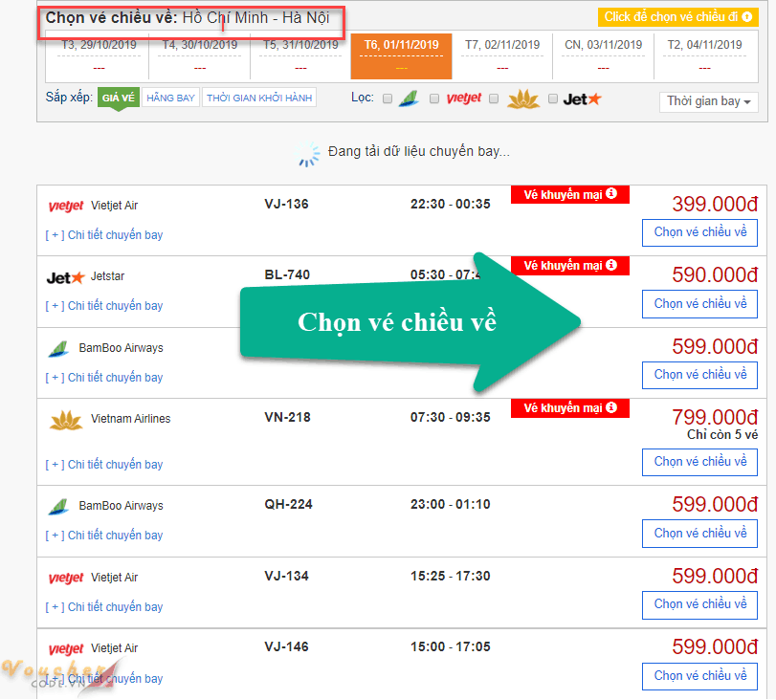Click the Bamboo Airways logo in QH-224 row

click(x=59, y=506)
